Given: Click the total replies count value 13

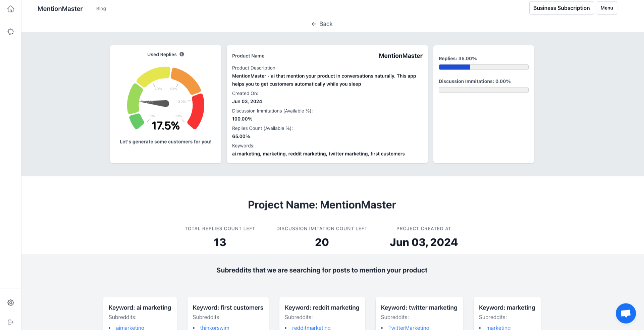Looking at the screenshot, I should coord(220,242).
